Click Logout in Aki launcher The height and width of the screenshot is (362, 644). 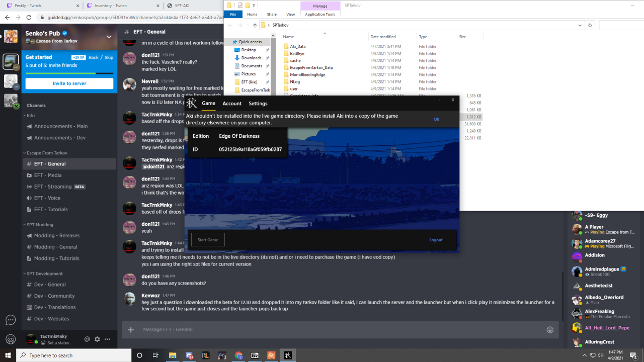(x=436, y=240)
